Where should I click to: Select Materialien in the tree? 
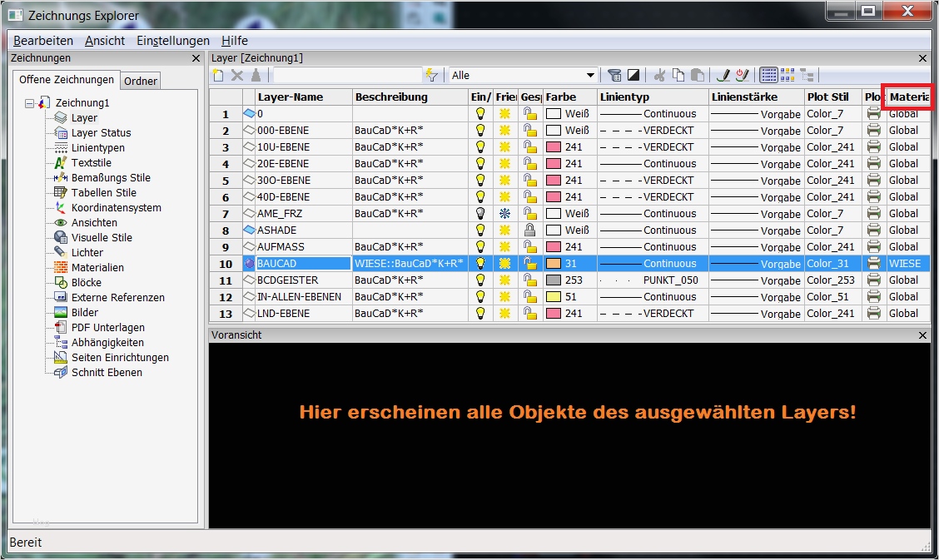tap(97, 267)
